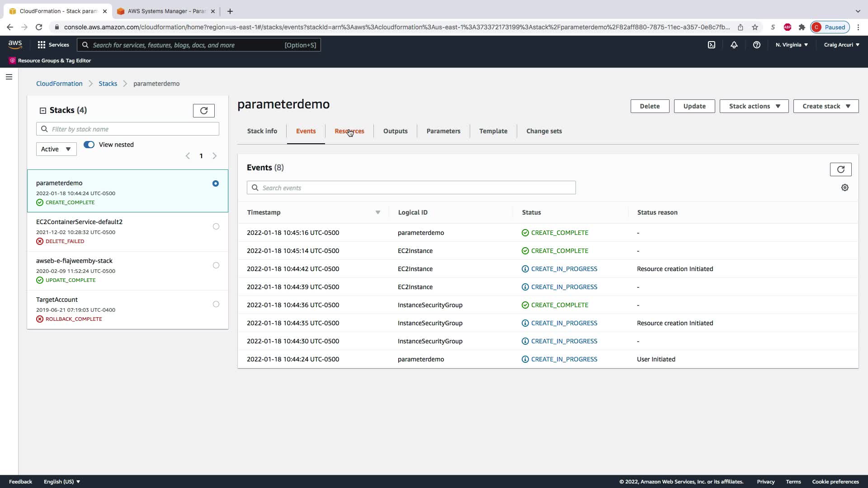This screenshot has width=868, height=488.
Task: Select the EC2ContainerService-default2 stack radio button
Action: (216, 226)
